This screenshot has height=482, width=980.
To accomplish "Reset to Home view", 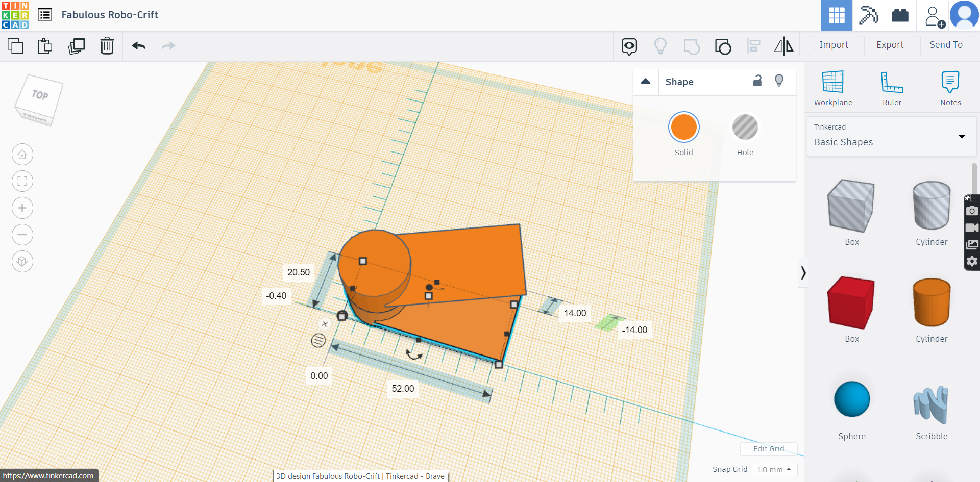I will coord(22,155).
